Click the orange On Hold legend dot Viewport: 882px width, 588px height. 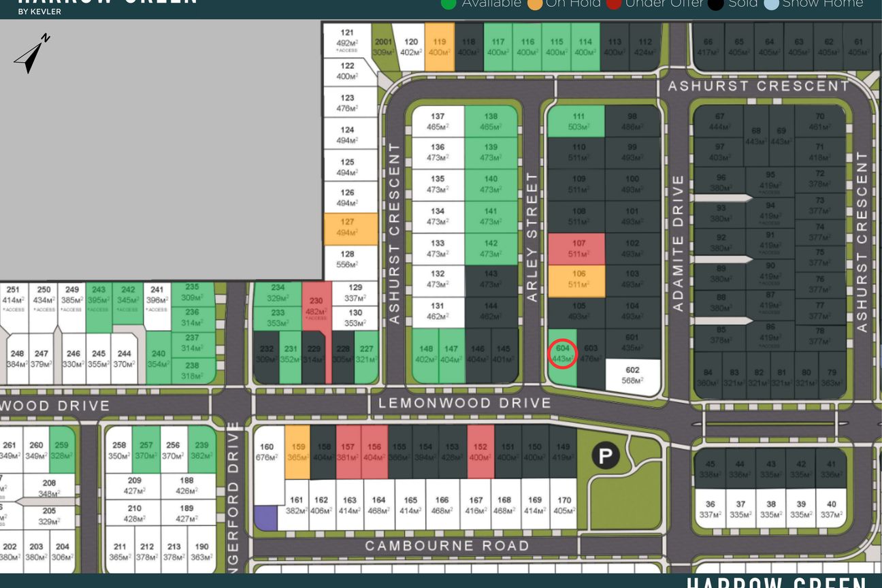pyautogui.click(x=535, y=3)
